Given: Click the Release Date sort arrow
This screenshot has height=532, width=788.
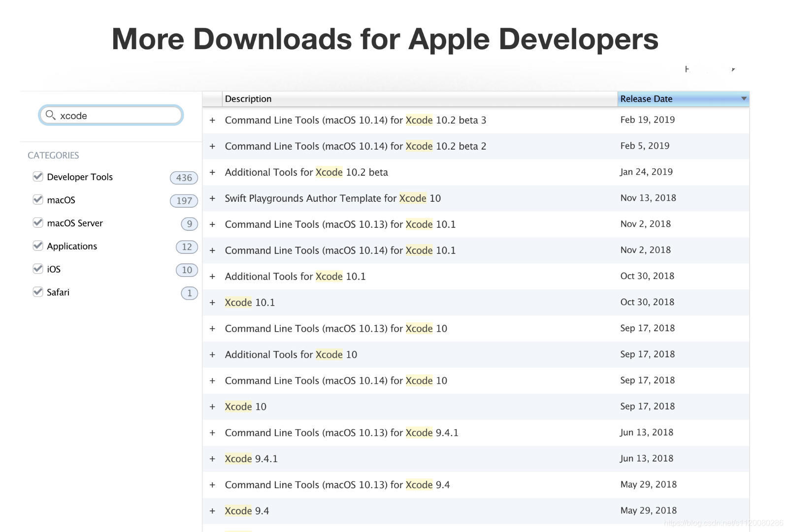Looking at the screenshot, I should click(x=744, y=98).
